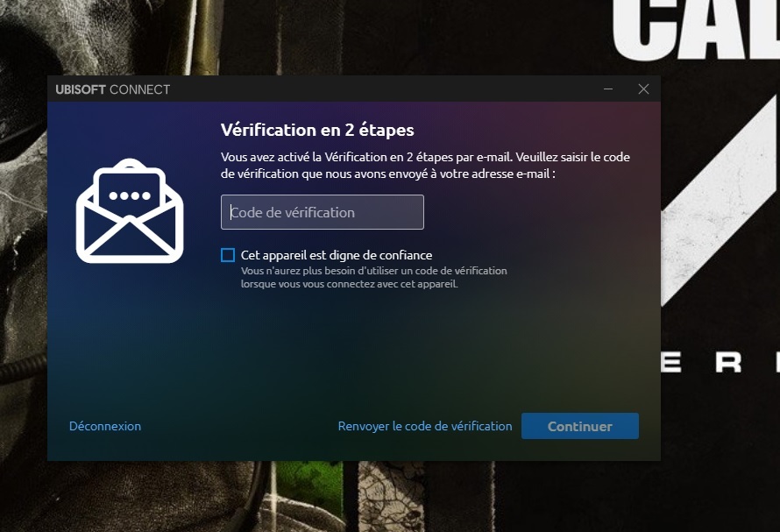This screenshot has height=532, width=780.
Task: Enable the 'Cet appareil est digne de confiance' checkbox
Action: 228,255
